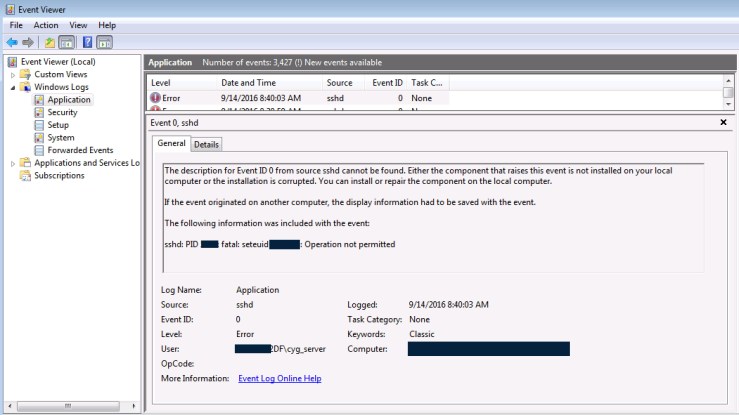
Task: Click the Up One Level folder icon
Action: (x=48, y=42)
